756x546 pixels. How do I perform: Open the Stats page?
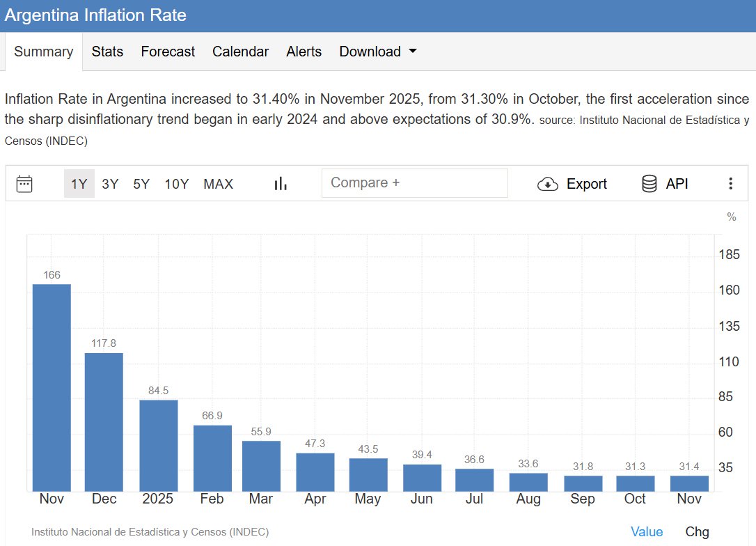point(107,51)
